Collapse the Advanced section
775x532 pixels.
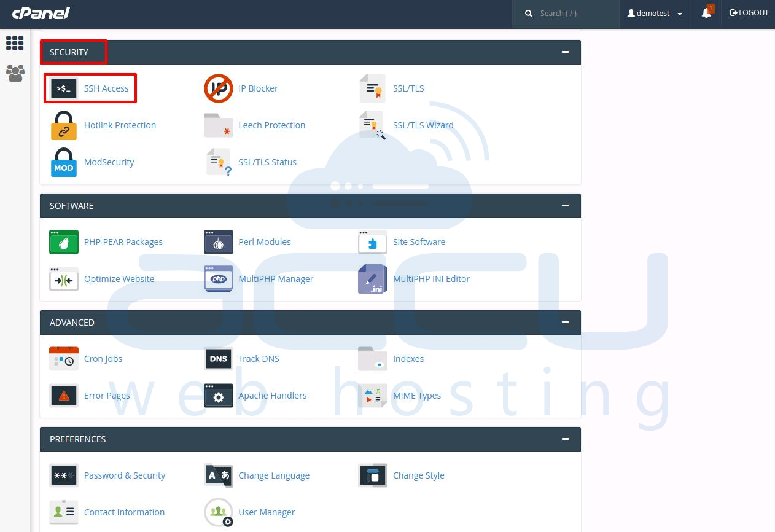[x=565, y=322]
